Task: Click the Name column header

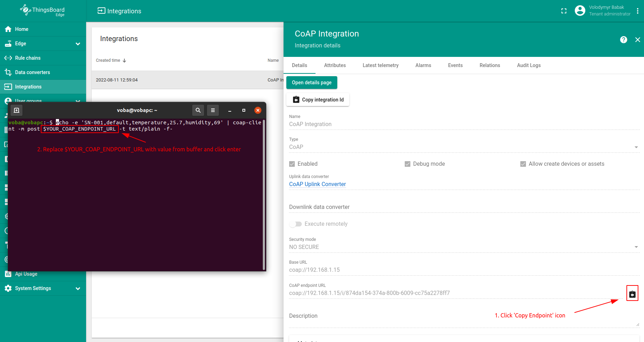Action: (x=273, y=60)
